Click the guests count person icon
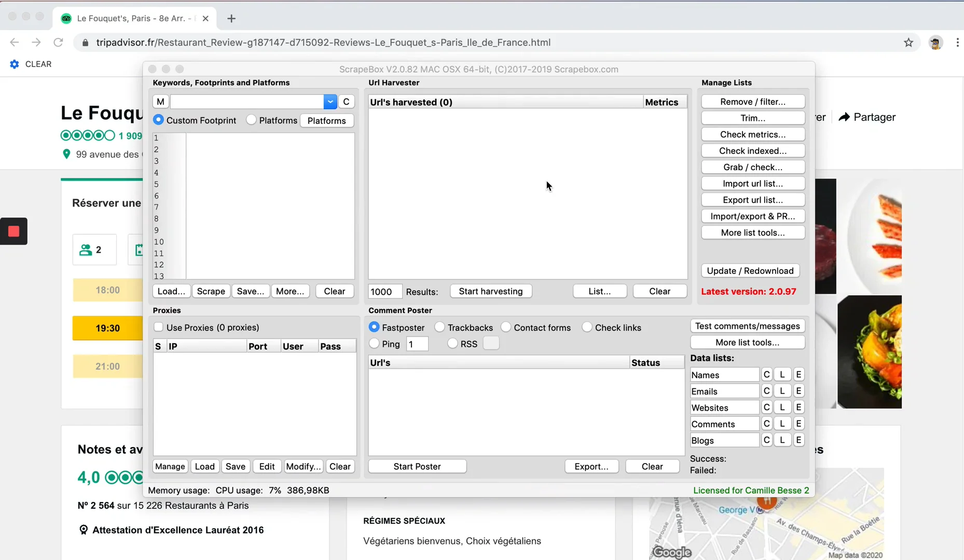The width and height of the screenshot is (964, 560). [86, 250]
